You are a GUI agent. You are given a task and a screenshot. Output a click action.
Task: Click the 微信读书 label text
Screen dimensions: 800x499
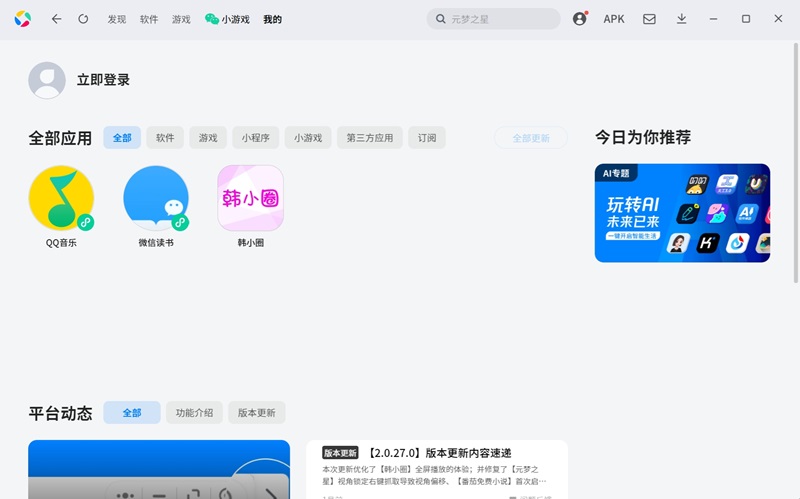click(156, 243)
